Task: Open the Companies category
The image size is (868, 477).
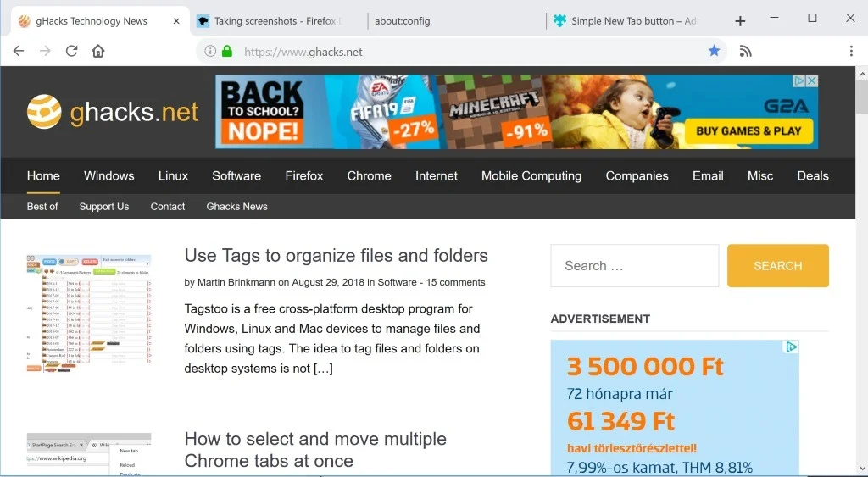Action: tap(637, 176)
